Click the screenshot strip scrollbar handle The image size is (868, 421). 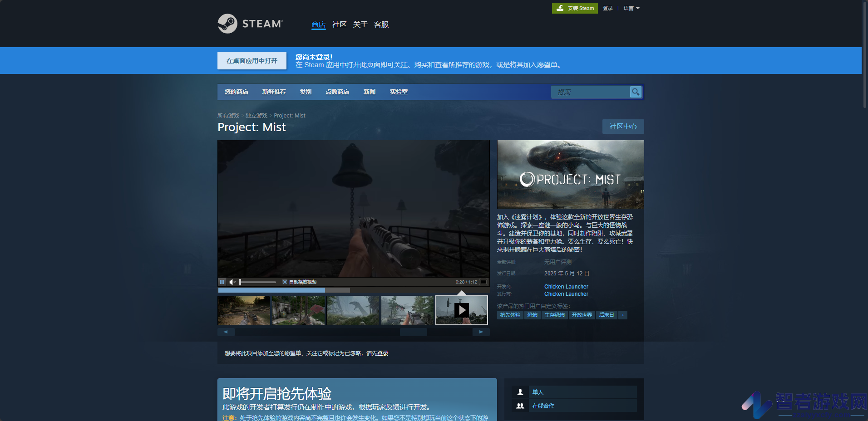point(414,332)
